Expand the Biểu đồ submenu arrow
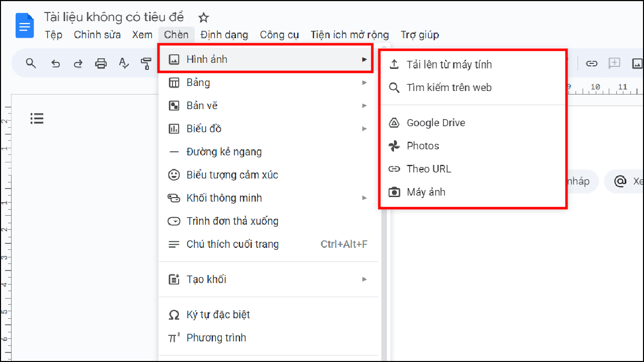The image size is (644, 362). pyautogui.click(x=364, y=129)
